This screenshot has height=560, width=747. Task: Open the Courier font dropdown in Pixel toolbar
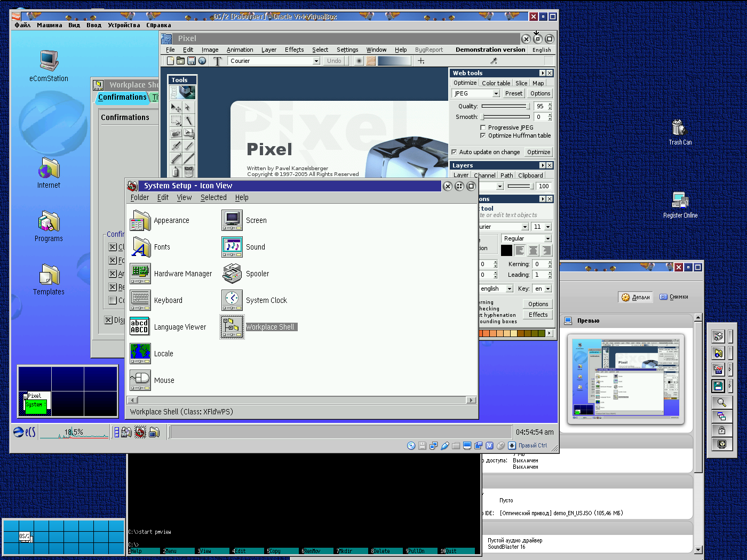tap(316, 61)
